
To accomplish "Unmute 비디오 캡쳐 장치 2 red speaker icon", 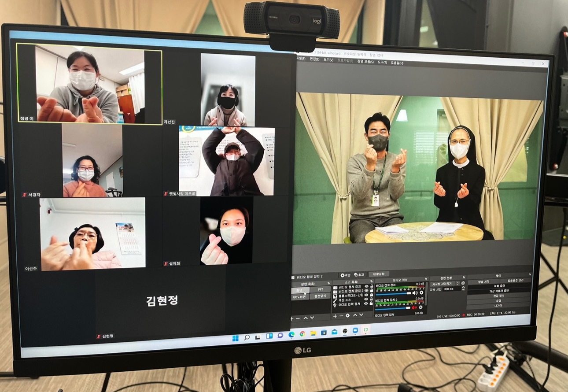I will tap(414, 307).
